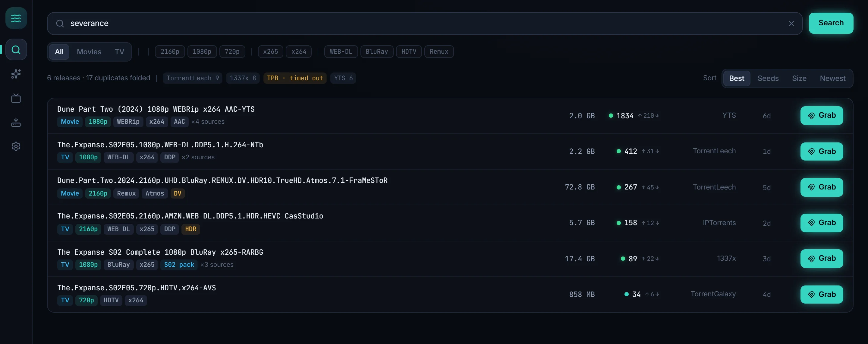This screenshot has height=344, width=868.
Task: Click The Expanse CasStudio 2160p title
Action: [190, 216]
